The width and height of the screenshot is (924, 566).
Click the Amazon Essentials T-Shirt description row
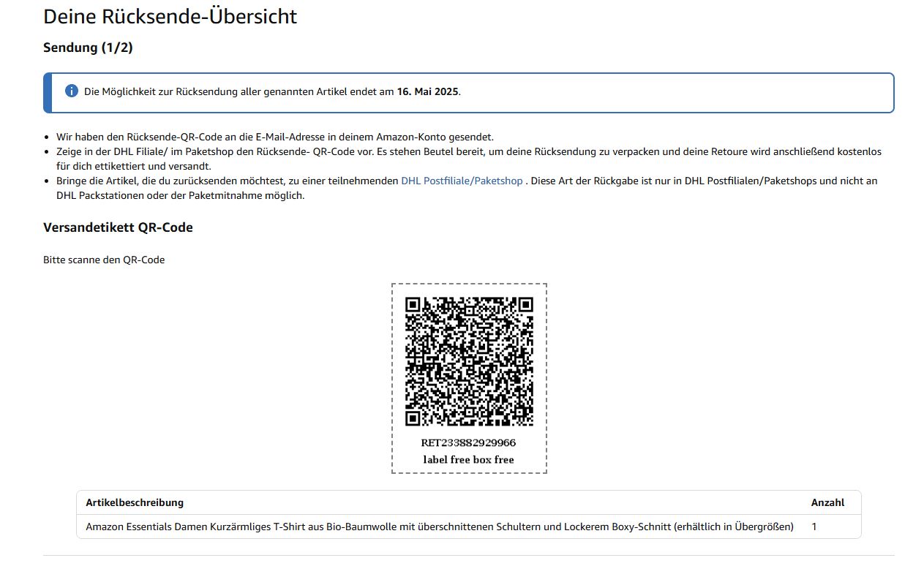[x=440, y=527]
